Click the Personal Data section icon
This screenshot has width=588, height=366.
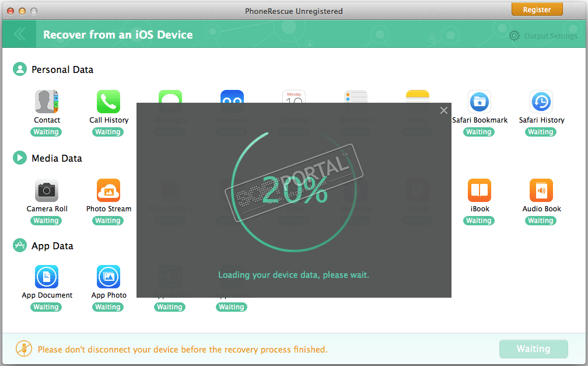point(20,69)
